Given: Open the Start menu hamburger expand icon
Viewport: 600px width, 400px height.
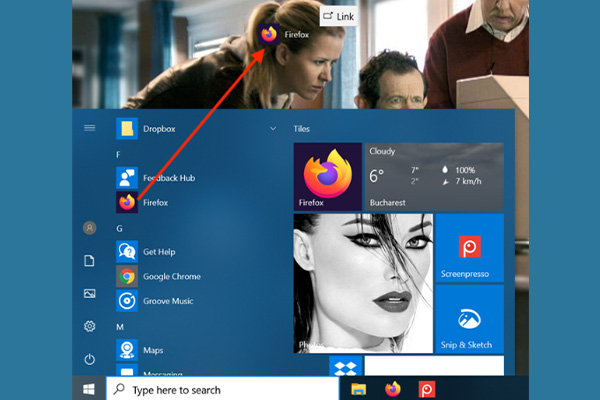Looking at the screenshot, I should coord(90,128).
